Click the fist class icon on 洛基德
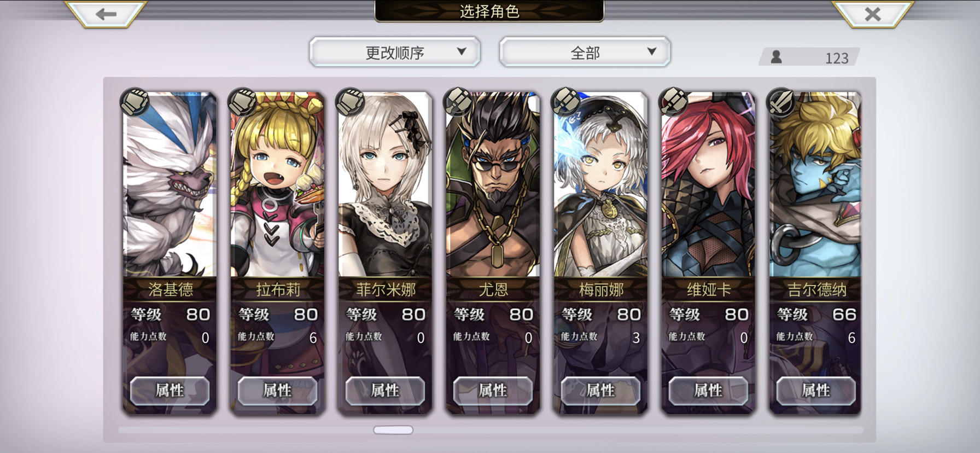This screenshot has width=980, height=453. pyautogui.click(x=135, y=102)
